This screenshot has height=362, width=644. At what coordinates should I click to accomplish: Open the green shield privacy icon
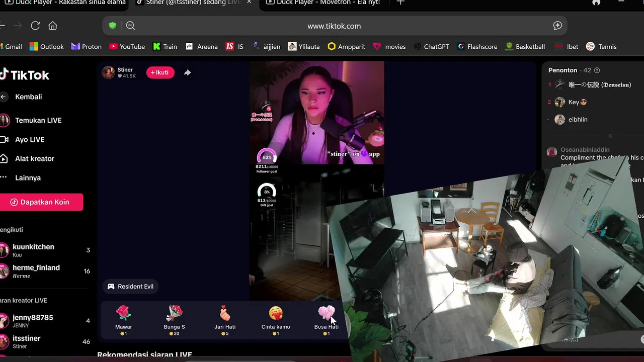[x=113, y=26]
